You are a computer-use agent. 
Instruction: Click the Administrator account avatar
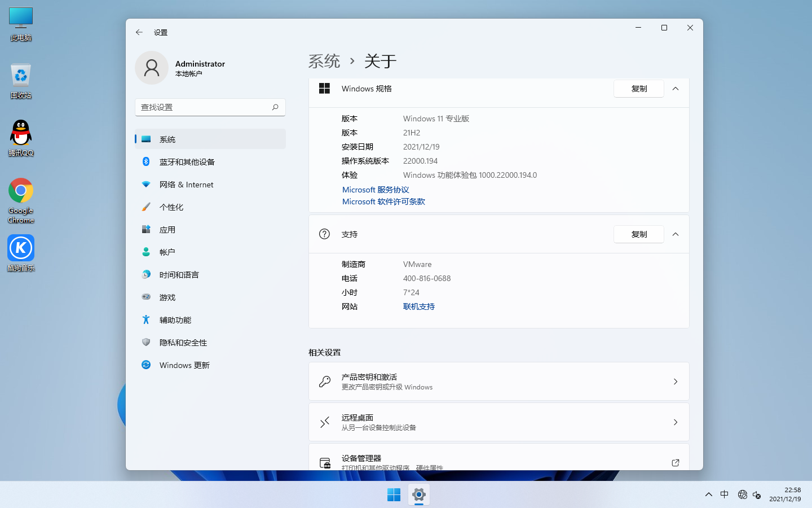click(x=151, y=68)
